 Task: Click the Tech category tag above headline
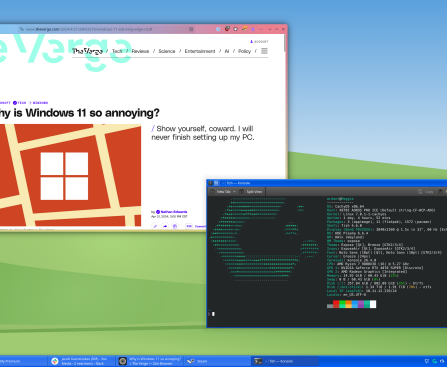(19, 103)
